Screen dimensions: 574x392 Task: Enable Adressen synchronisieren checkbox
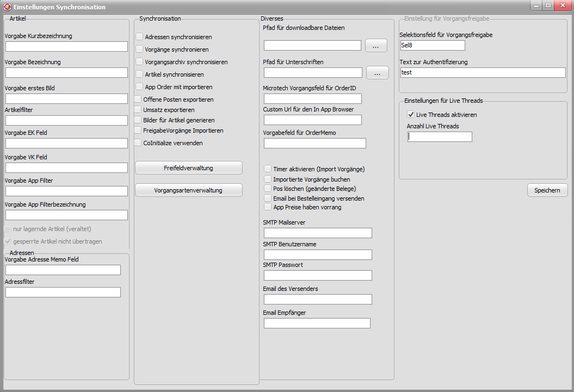click(140, 37)
